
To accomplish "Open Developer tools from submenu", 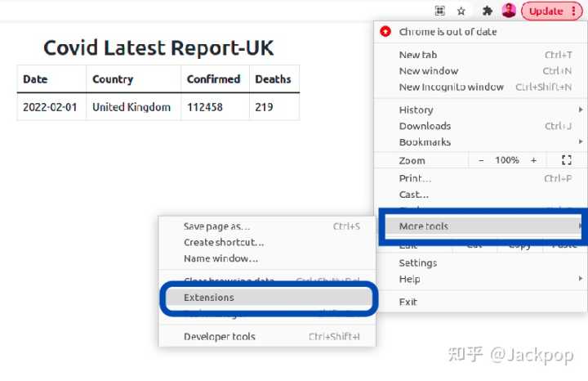I will [267, 337].
